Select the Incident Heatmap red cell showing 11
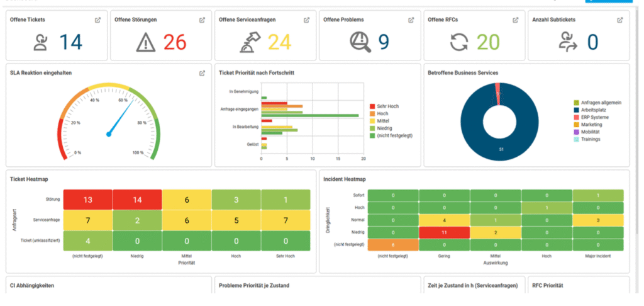This screenshot has width=644, height=306. pyautogui.click(x=444, y=232)
